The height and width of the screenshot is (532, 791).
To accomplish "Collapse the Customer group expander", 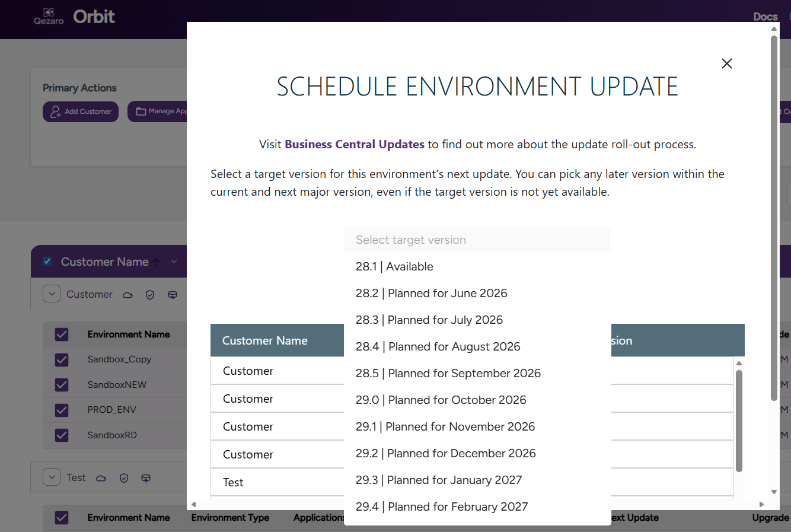I will (52, 294).
